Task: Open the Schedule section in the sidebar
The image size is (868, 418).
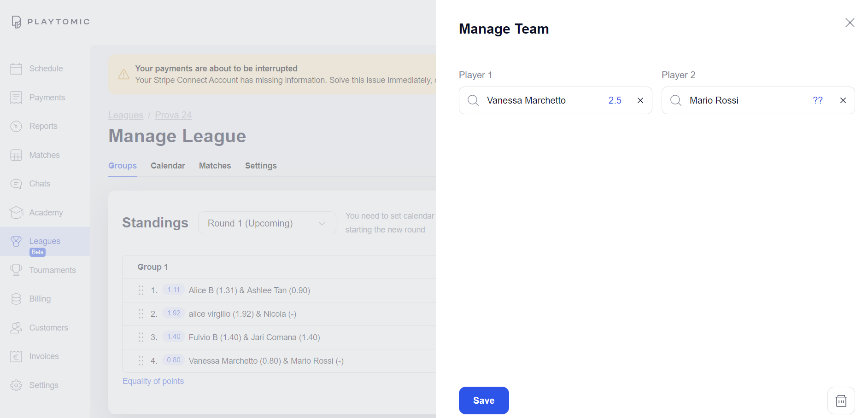Action: pyautogui.click(x=16, y=68)
